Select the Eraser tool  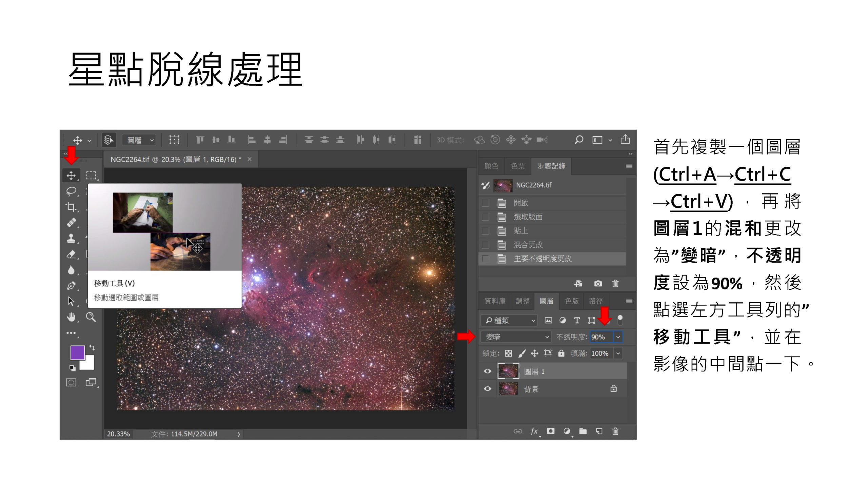click(71, 254)
